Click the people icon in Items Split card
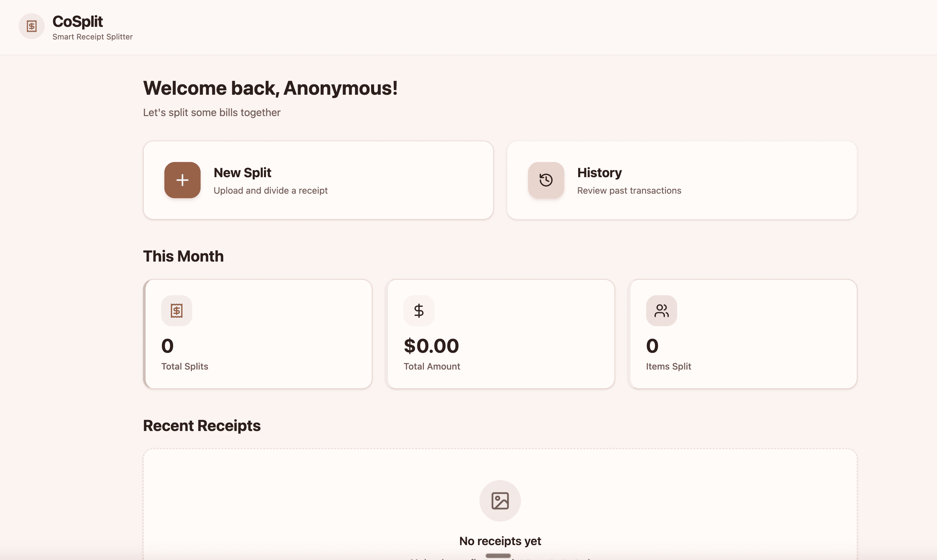 661,311
